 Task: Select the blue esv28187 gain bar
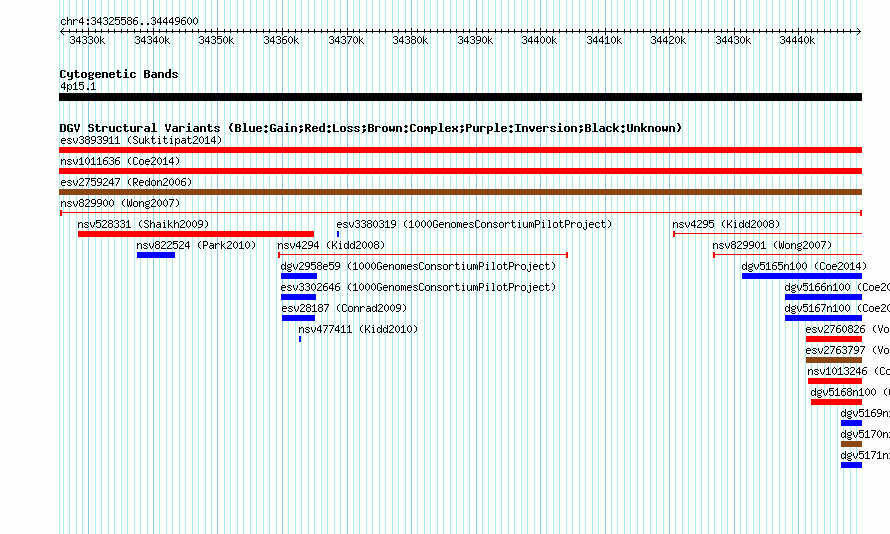(299, 318)
